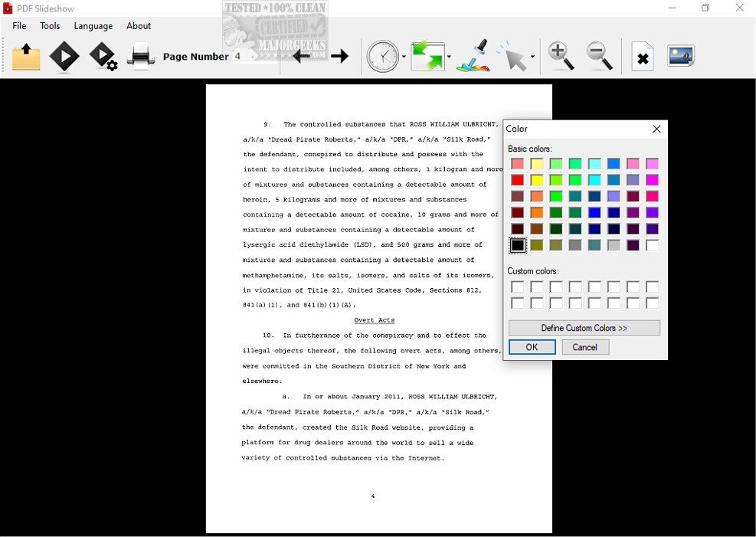Viewport: 756px width, 537px height.
Task: Close the document with X page icon
Action: (643, 57)
